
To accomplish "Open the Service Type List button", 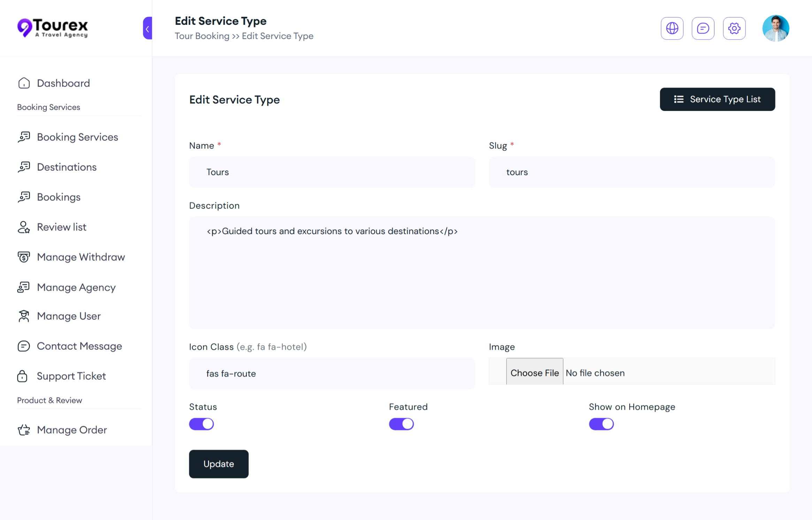I will click(717, 99).
